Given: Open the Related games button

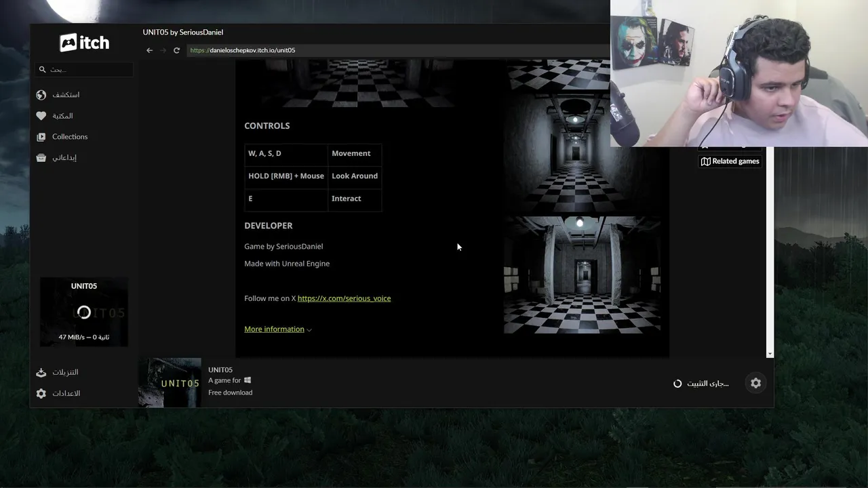Looking at the screenshot, I should click(x=730, y=161).
